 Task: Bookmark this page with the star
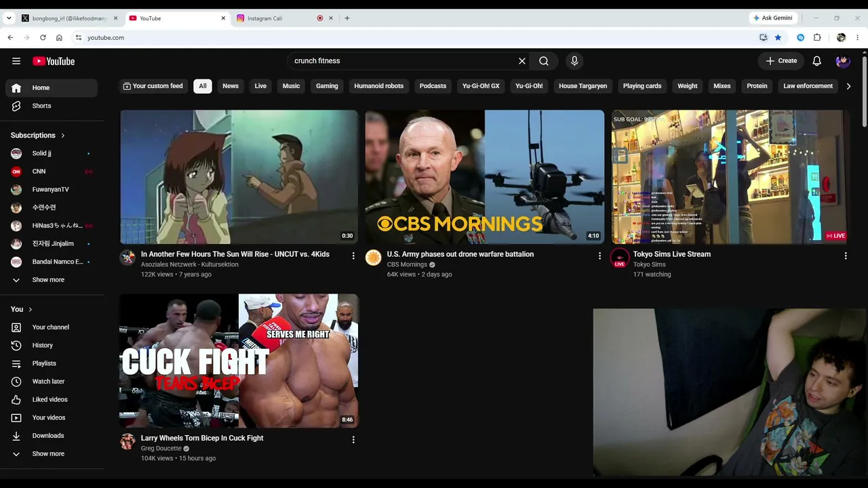[778, 37]
